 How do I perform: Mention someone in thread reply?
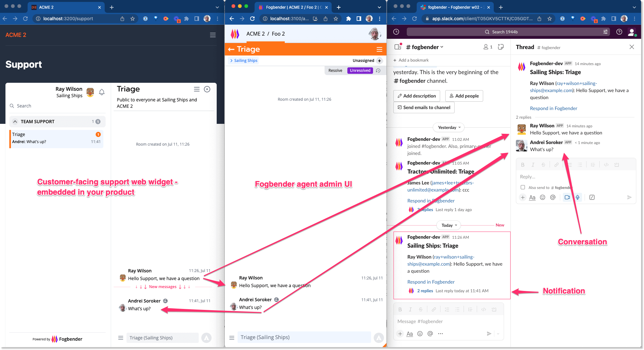553,197
